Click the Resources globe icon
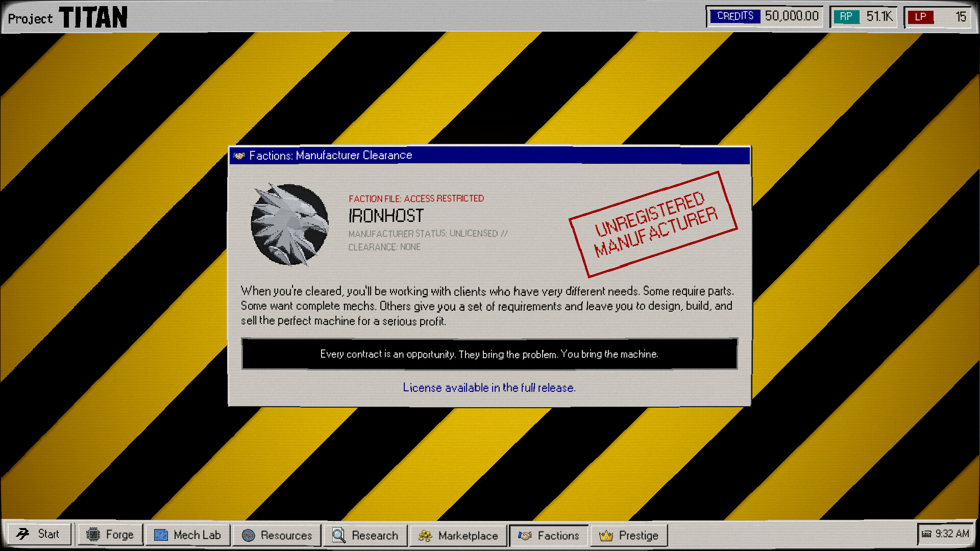The width and height of the screenshot is (980, 551). (x=249, y=535)
